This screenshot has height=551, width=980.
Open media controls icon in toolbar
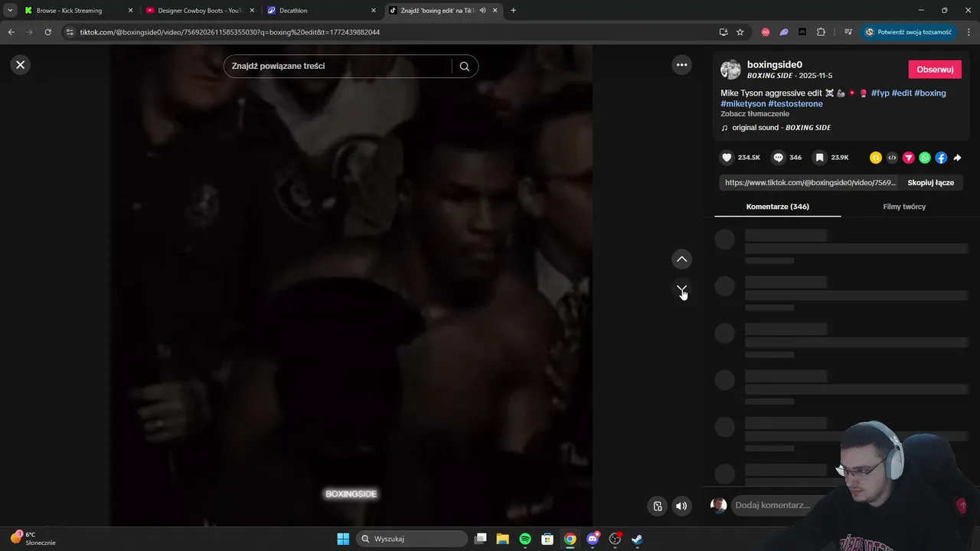[x=848, y=32]
